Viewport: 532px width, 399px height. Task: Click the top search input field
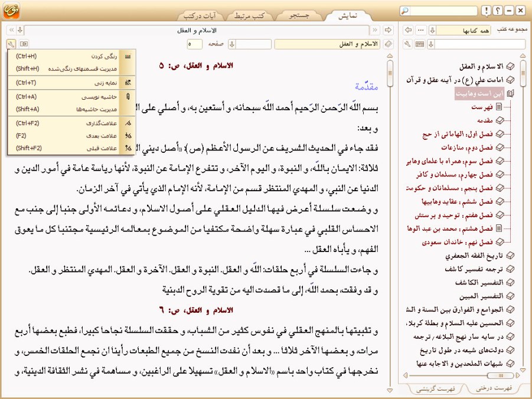[443, 11]
